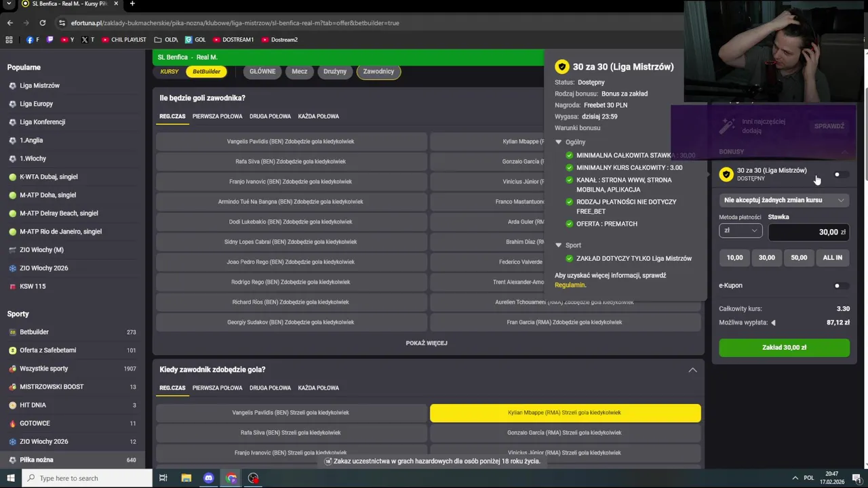The height and width of the screenshot is (488, 868).
Task: Click the magic wand icon in betslip
Action: (x=728, y=126)
